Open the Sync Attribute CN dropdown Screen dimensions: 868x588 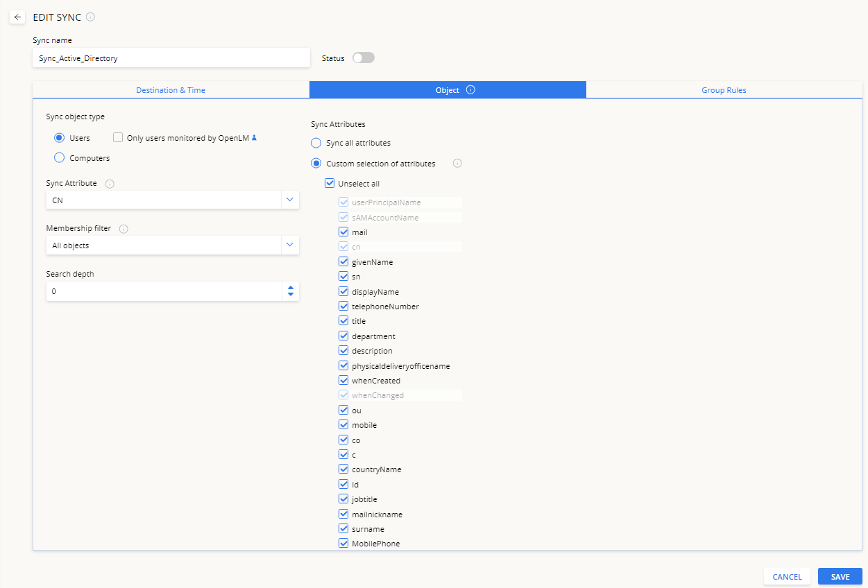click(290, 200)
